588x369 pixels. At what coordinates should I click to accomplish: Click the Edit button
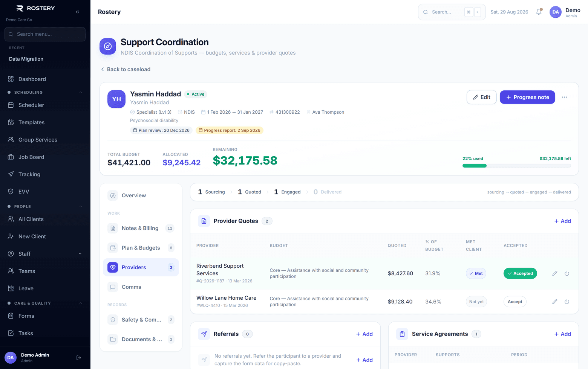[482, 97]
